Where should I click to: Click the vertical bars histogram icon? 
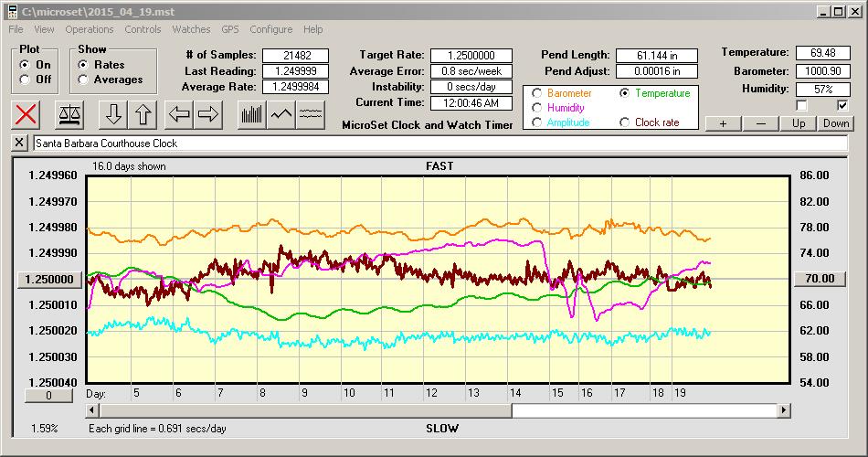[x=252, y=114]
